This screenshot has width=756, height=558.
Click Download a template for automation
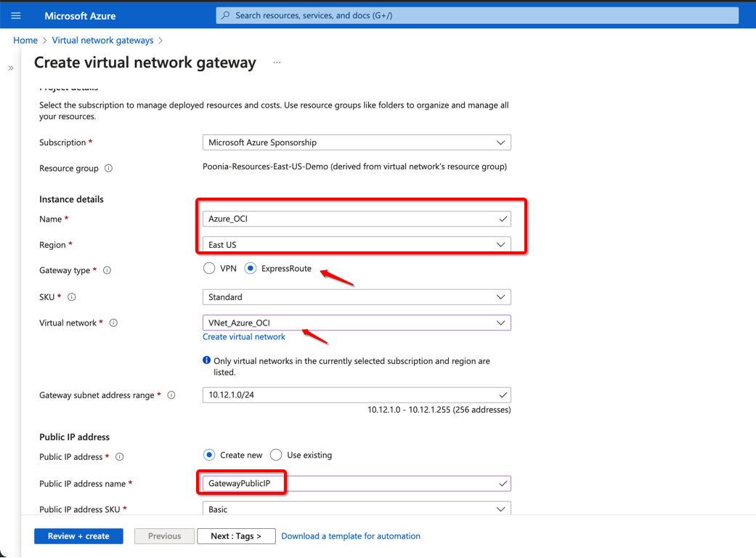351,536
